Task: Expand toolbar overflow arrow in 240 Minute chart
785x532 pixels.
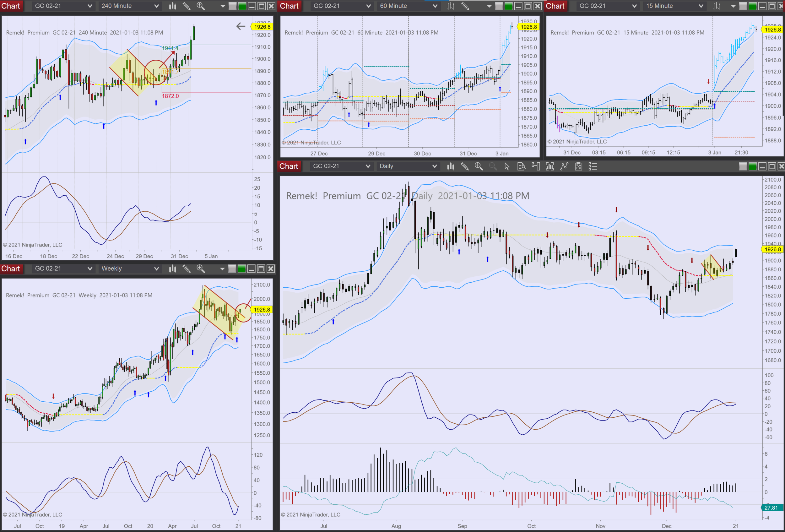Action: click(223, 6)
